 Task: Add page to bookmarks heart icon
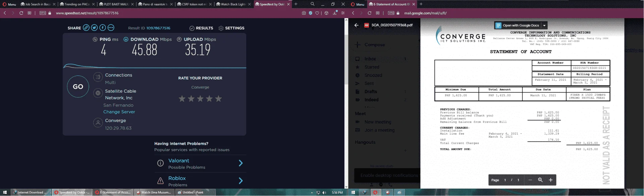coord(317,13)
